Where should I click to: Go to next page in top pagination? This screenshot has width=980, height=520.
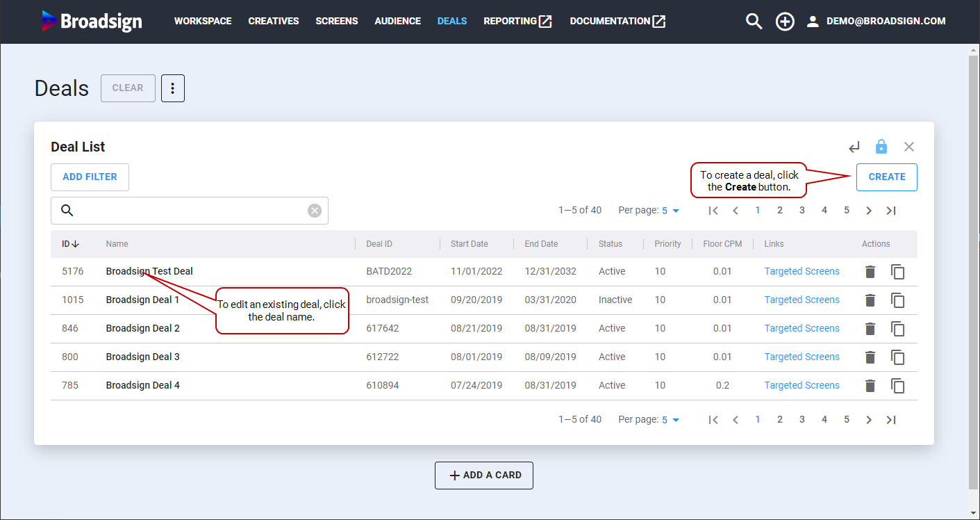click(x=869, y=211)
